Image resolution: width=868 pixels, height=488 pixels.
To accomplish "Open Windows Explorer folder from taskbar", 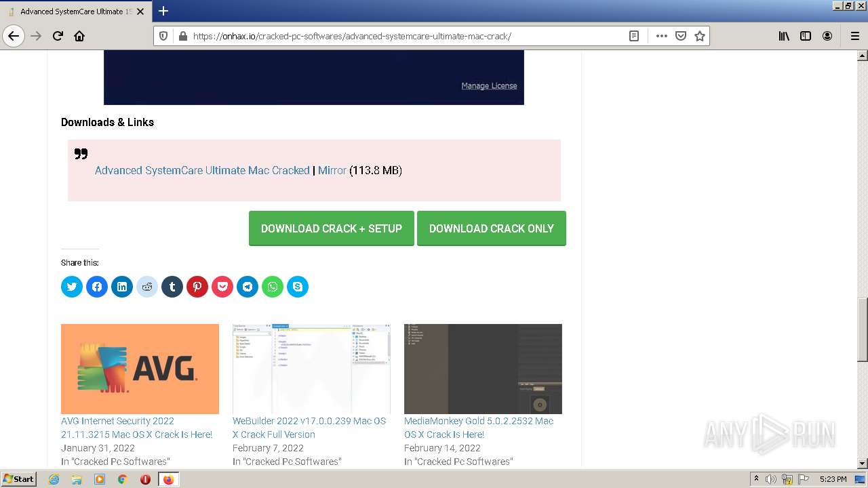I will [x=77, y=479].
